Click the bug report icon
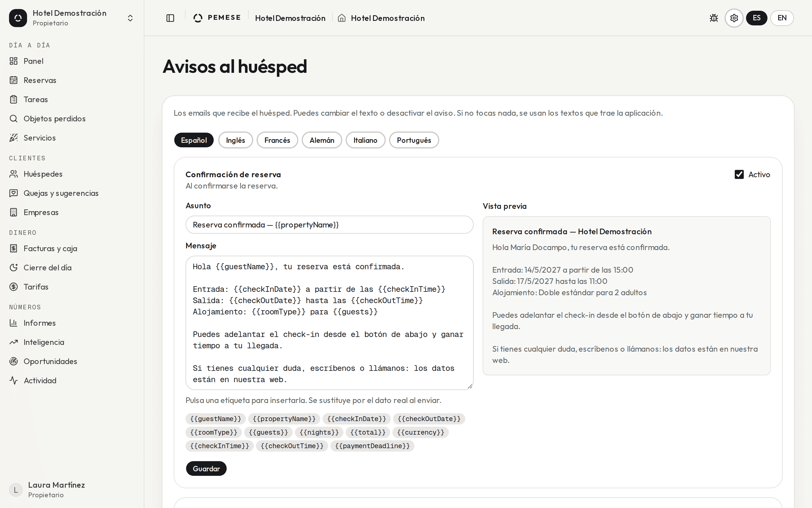 pyautogui.click(x=714, y=18)
